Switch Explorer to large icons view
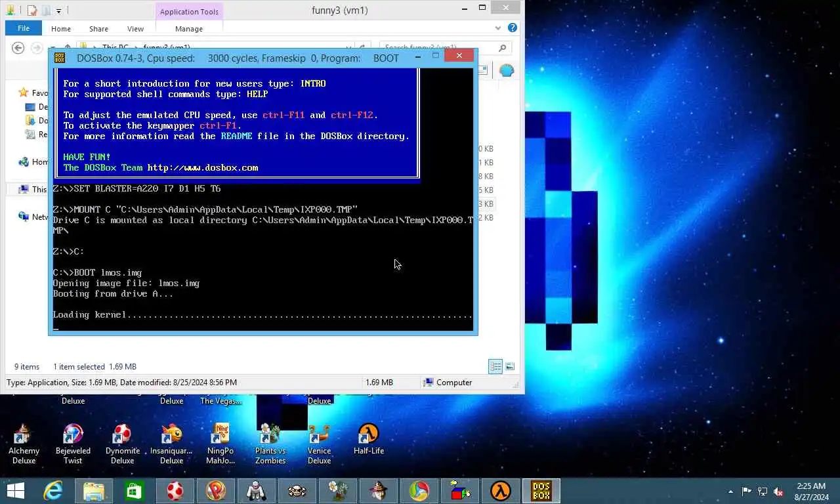The width and height of the screenshot is (840, 504). tap(510, 366)
